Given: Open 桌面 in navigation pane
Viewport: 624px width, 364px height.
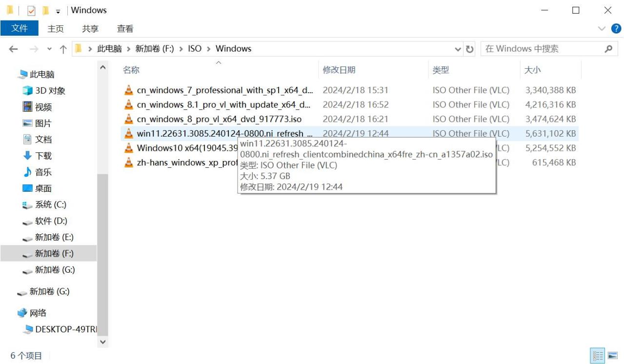Looking at the screenshot, I should coord(43,188).
